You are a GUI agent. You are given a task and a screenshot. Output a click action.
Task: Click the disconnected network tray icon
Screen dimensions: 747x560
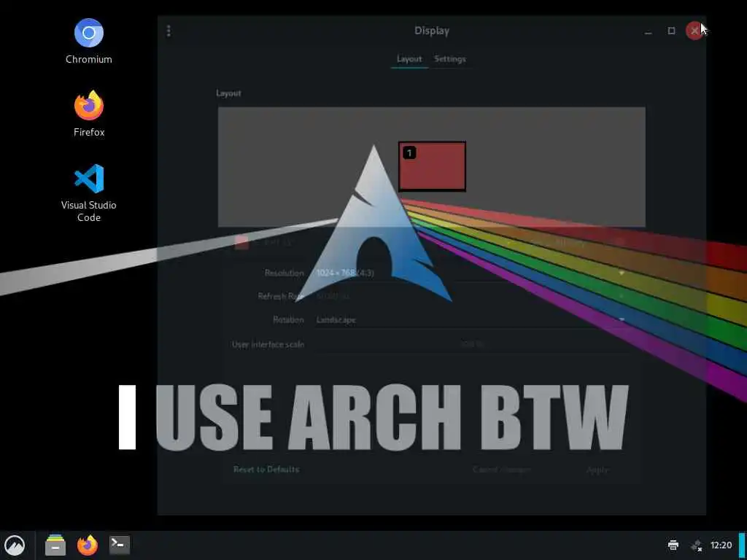[697, 545]
